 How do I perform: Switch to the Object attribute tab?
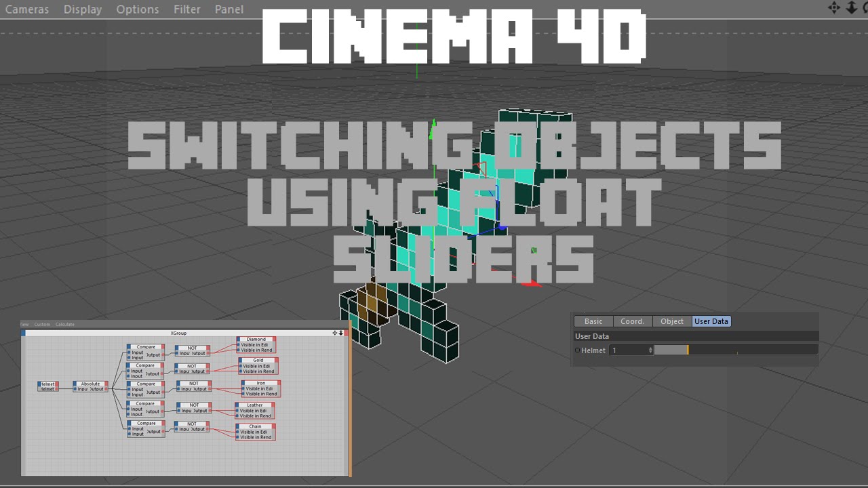672,321
